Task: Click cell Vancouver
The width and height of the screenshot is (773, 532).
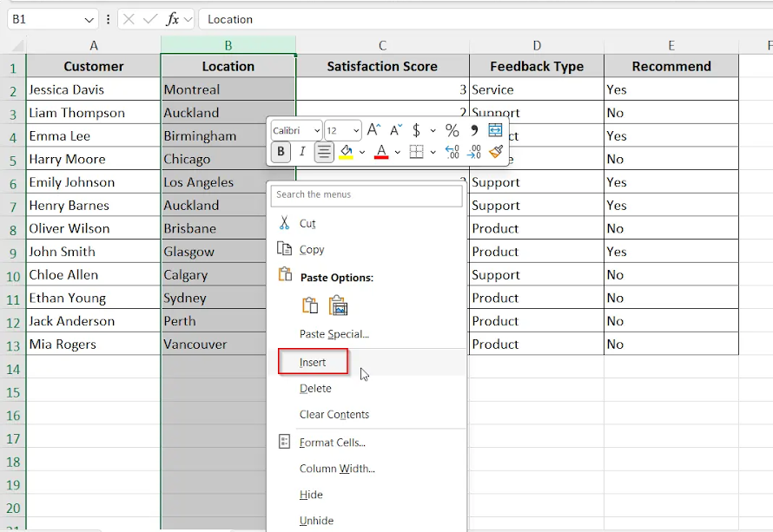Action: click(214, 345)
